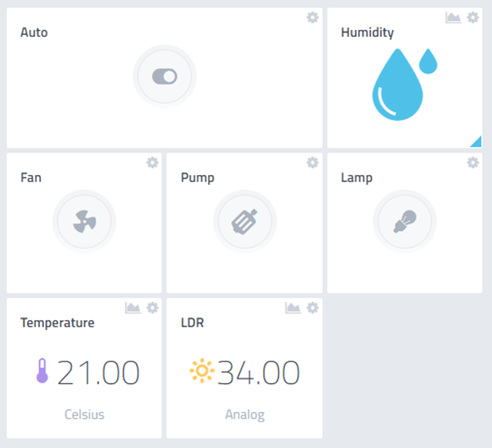This screenshot has width=492, height=448.
Task: Open settings gear on Fan widget
Action: click(x=152, y=162)
